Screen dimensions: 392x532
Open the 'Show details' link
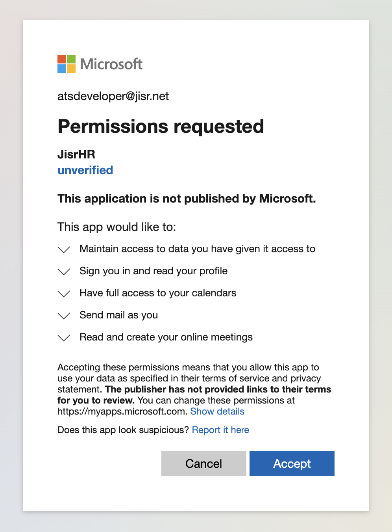pyautogui.click(x=217, y=411)
